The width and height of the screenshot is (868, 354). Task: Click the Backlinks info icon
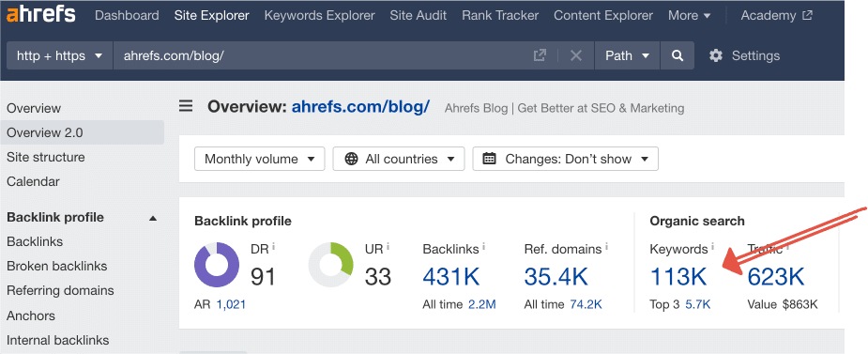click(x=484, y=247)
